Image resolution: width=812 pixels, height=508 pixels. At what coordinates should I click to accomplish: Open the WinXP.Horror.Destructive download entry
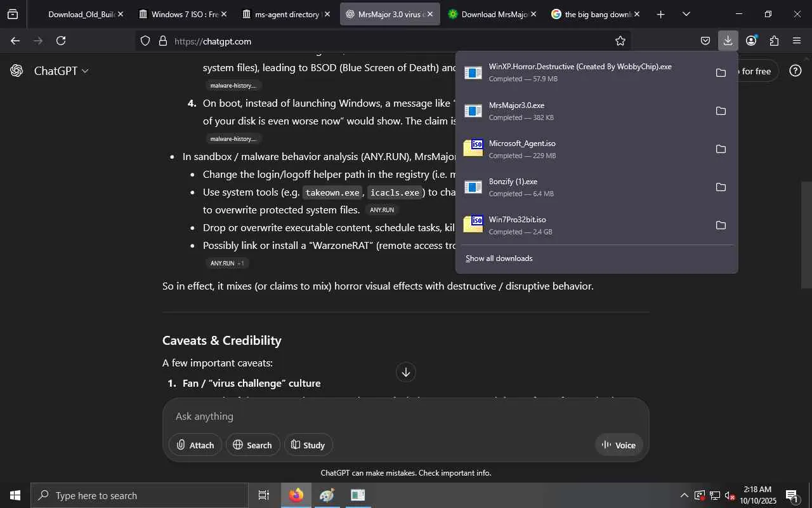click(x=584, y=73)
